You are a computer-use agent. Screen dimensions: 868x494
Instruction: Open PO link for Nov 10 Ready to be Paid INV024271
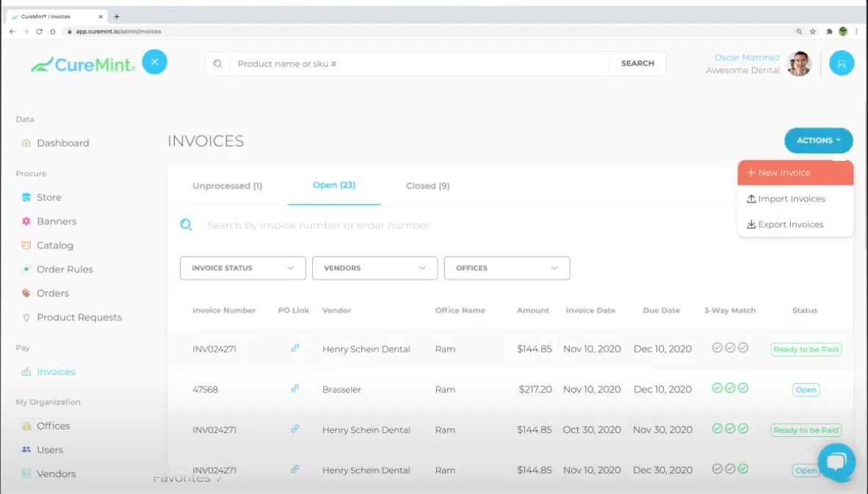pyautogui.click(x=294, y=348)
